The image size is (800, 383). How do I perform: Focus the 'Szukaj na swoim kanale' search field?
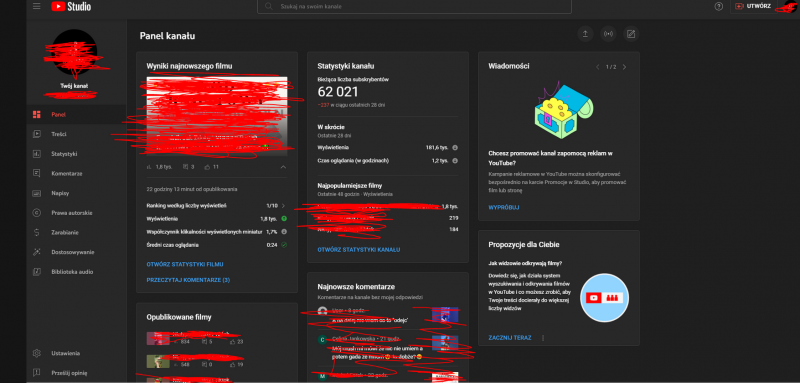414,7
